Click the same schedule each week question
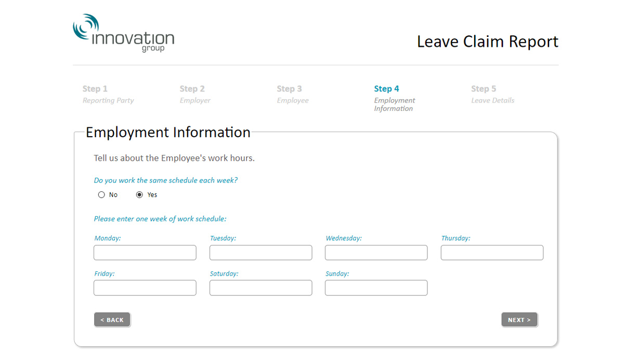 pyautogui.click(x=165, y=180)
